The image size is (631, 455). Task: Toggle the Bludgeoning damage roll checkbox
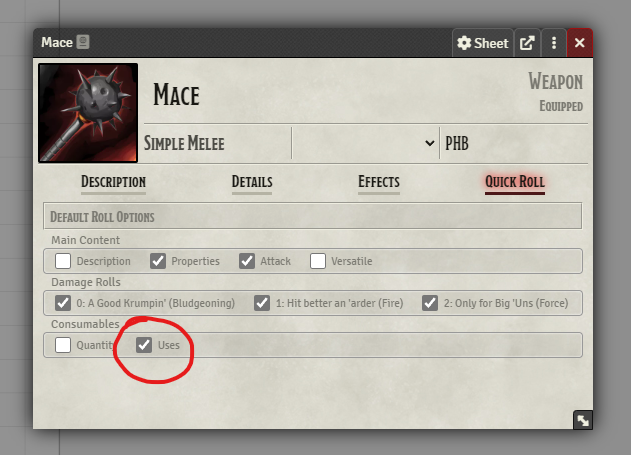[63, 303]
